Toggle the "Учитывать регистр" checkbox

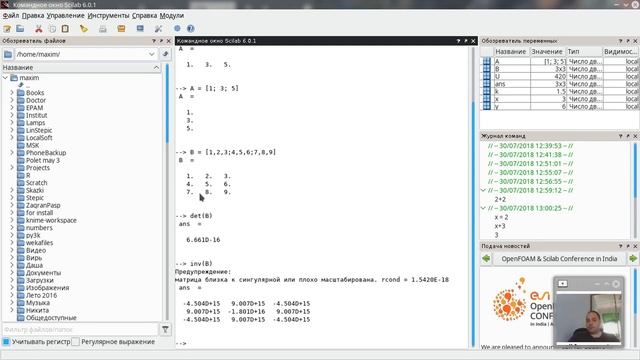coord(6,342)
